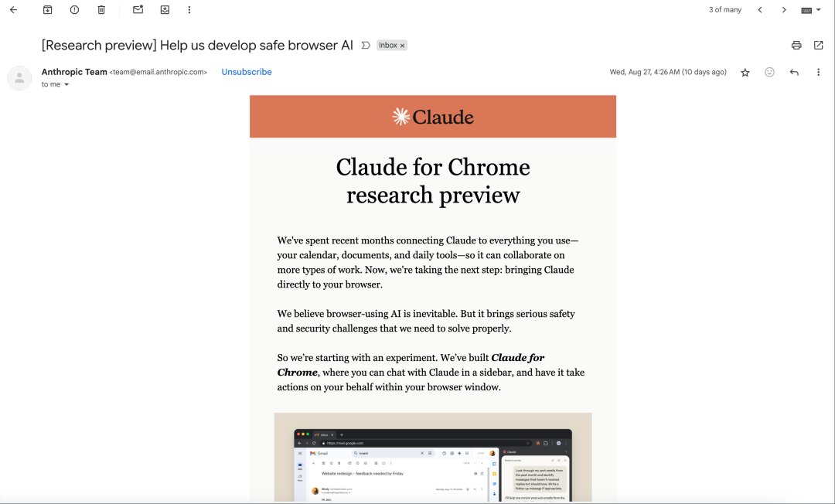Report this email as spam
835x504 pixels.
pos(74,10)
